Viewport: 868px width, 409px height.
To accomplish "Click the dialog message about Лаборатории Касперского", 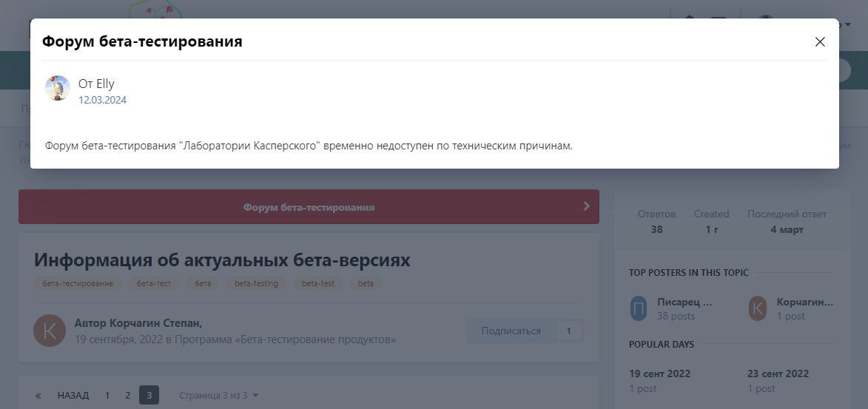I will point(309,146).
